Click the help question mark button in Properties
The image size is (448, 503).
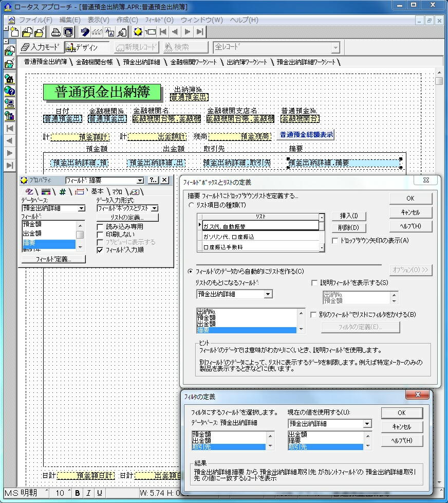point(153,181)
